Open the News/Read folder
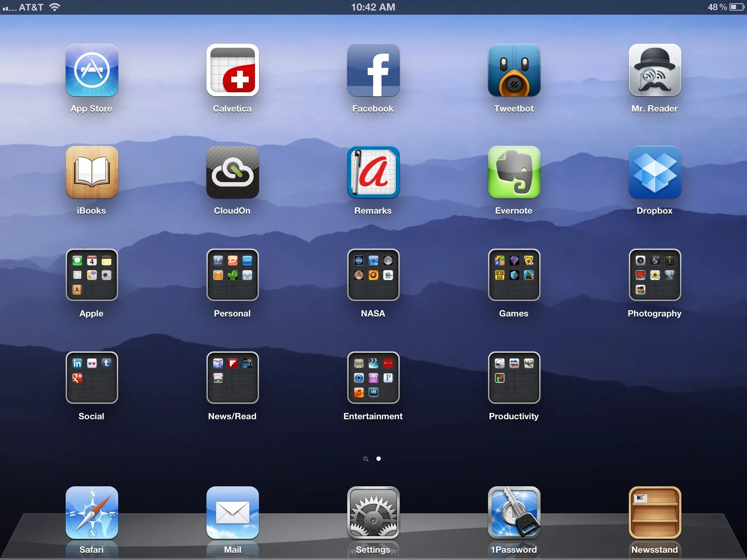 pyautogui.click(x=232, y=379)
